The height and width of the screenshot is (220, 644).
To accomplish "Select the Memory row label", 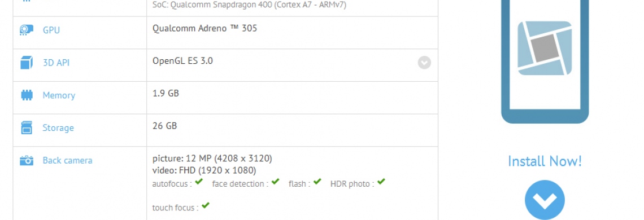I will 59,95.
